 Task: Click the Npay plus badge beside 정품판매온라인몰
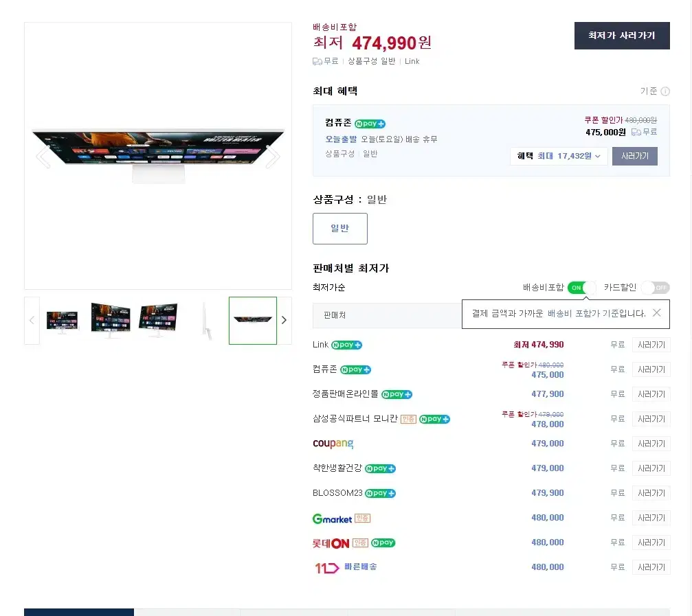point(397,394)
